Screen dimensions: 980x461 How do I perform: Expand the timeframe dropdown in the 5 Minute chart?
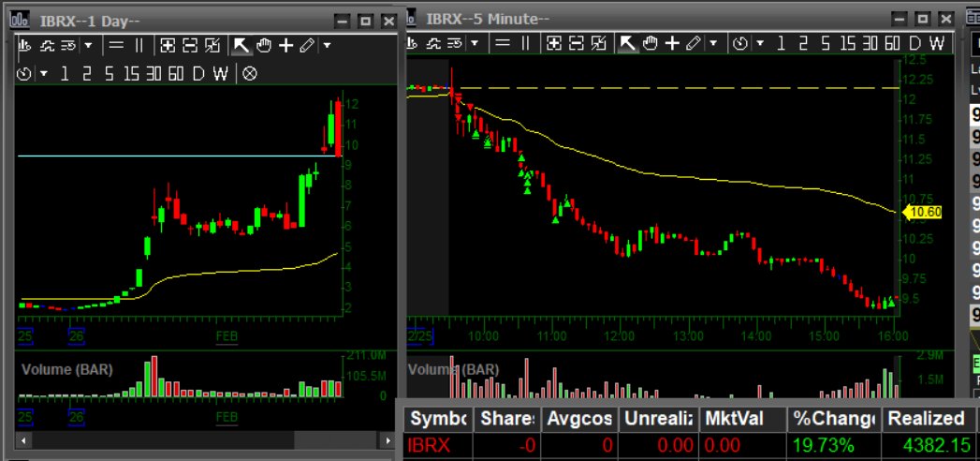click(760, 44)
